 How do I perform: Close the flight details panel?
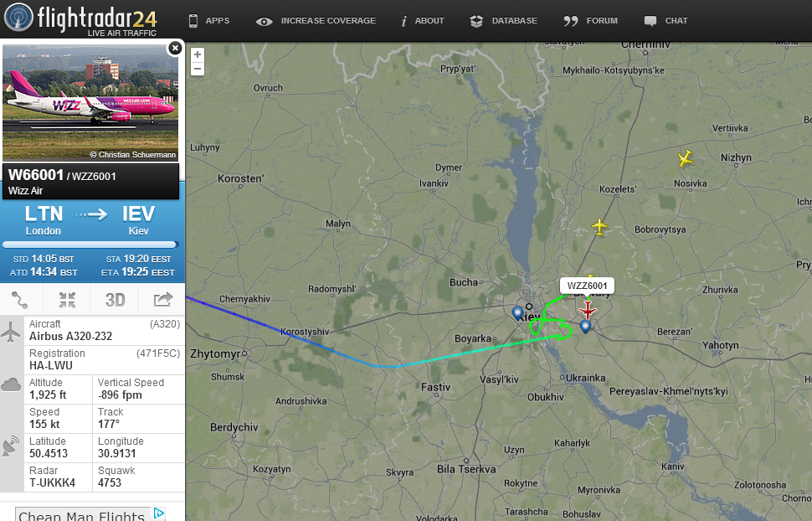(x=175, y=49)
